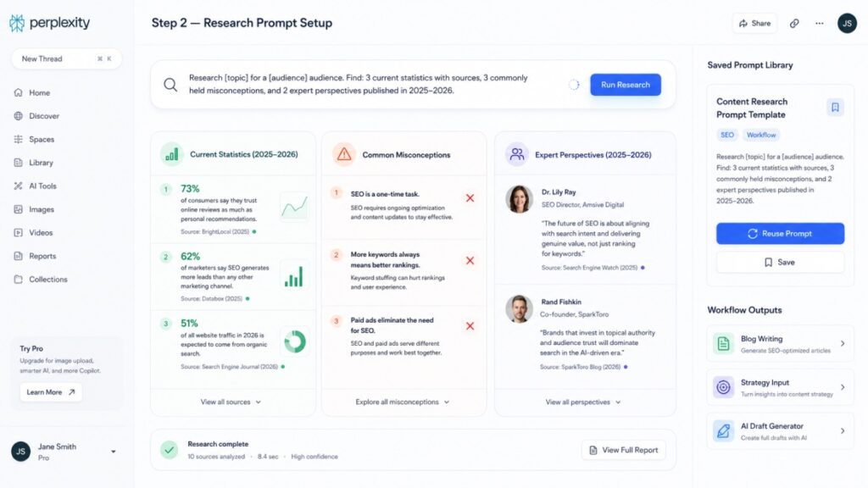The image size is (868, 488).
Task: Click the Learn More button under Try Pro
Action: click(x=51, y=392)
